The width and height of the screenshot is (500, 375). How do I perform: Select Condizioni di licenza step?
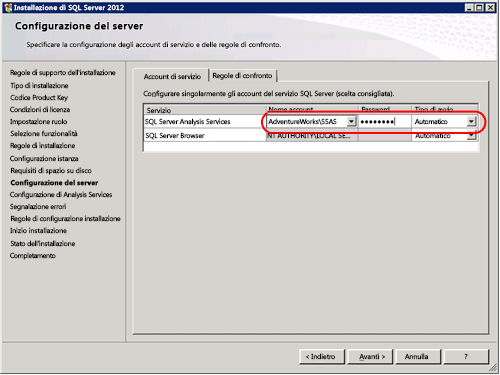coord(40,110)
